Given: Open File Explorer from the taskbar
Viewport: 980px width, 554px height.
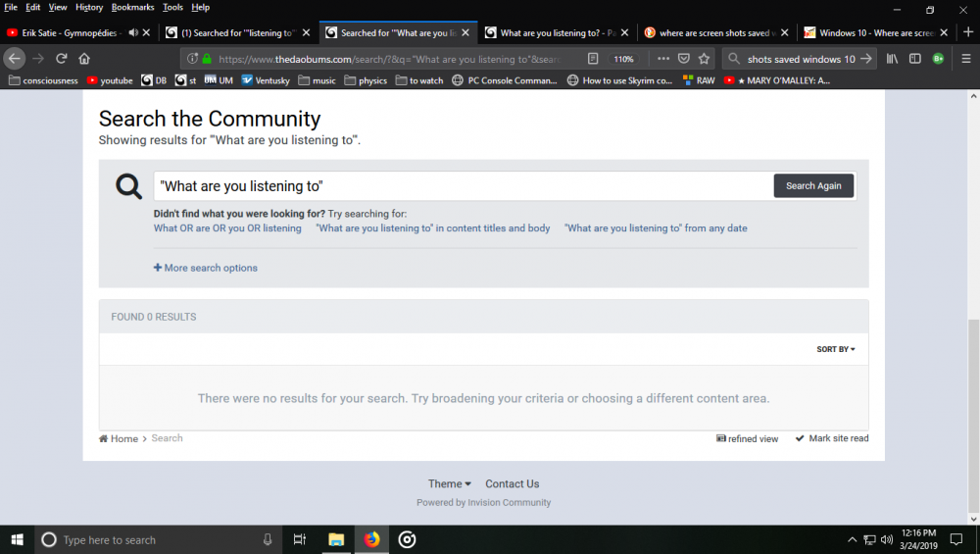Looking at the screenshot, I should coord(336,539).
